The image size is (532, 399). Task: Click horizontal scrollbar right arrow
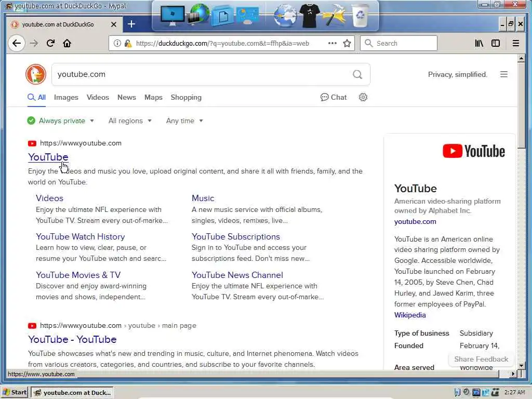point(513,374)
